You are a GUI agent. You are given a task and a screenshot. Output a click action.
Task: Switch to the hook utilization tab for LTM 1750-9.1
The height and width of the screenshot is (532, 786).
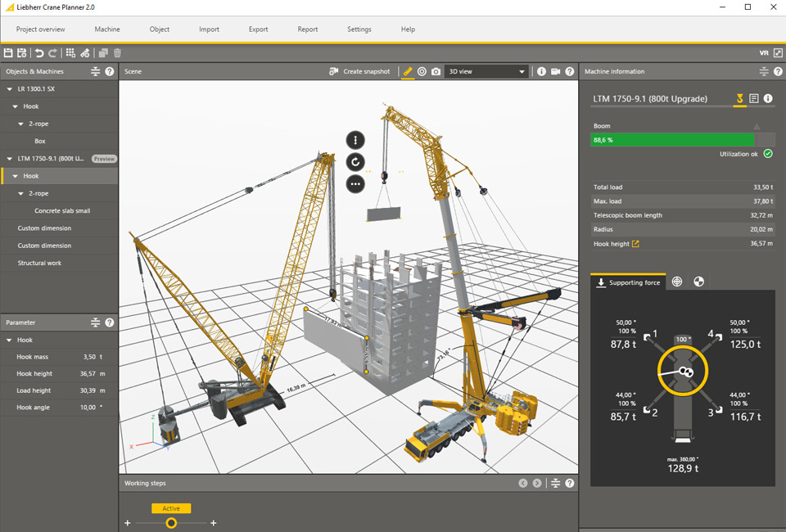(739, 98)
